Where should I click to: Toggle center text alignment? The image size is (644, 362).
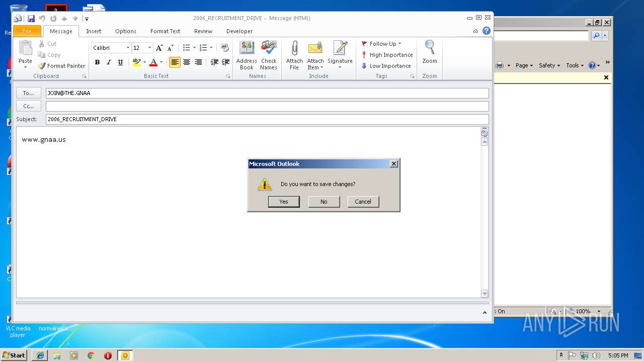187,62
